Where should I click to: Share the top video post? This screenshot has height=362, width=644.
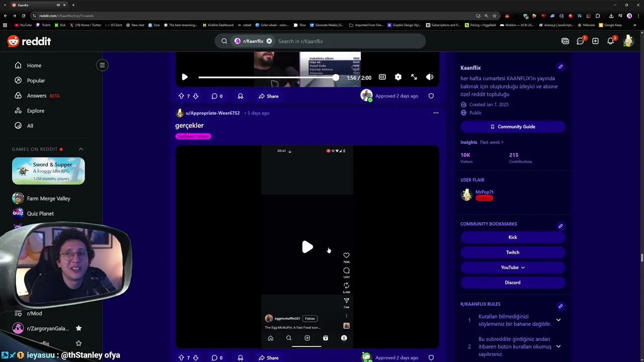pyautogui.click(x=269, y=96)
